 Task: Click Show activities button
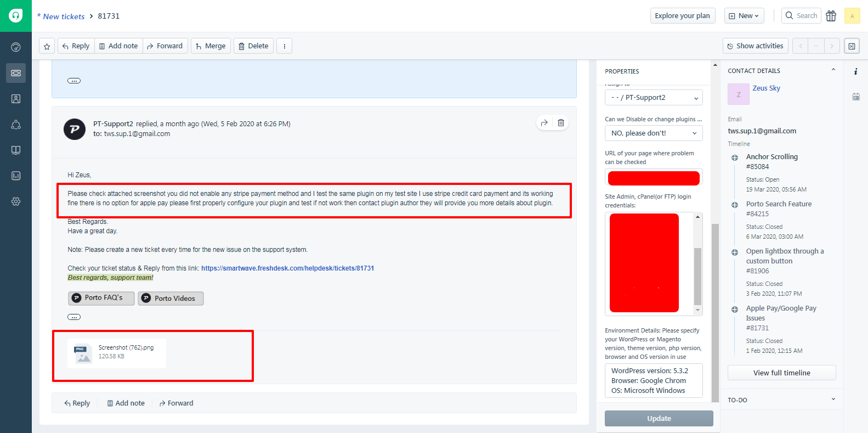coord(755,46)
